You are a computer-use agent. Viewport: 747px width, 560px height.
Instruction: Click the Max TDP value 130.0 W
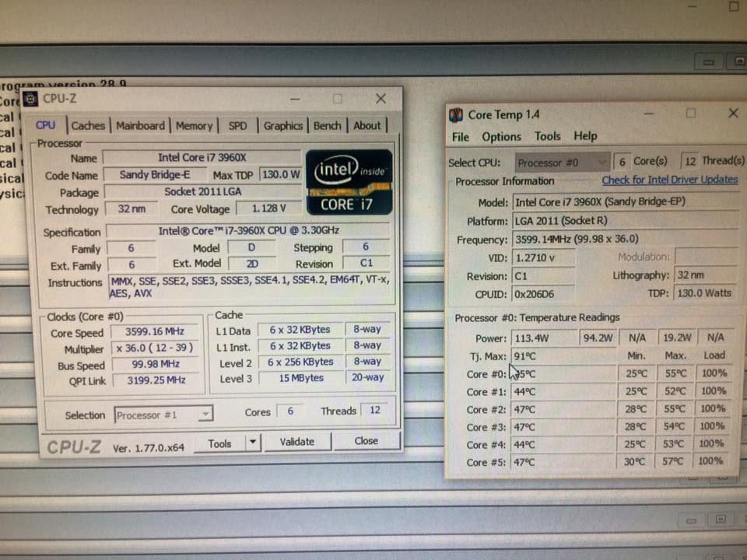(281, 175)
